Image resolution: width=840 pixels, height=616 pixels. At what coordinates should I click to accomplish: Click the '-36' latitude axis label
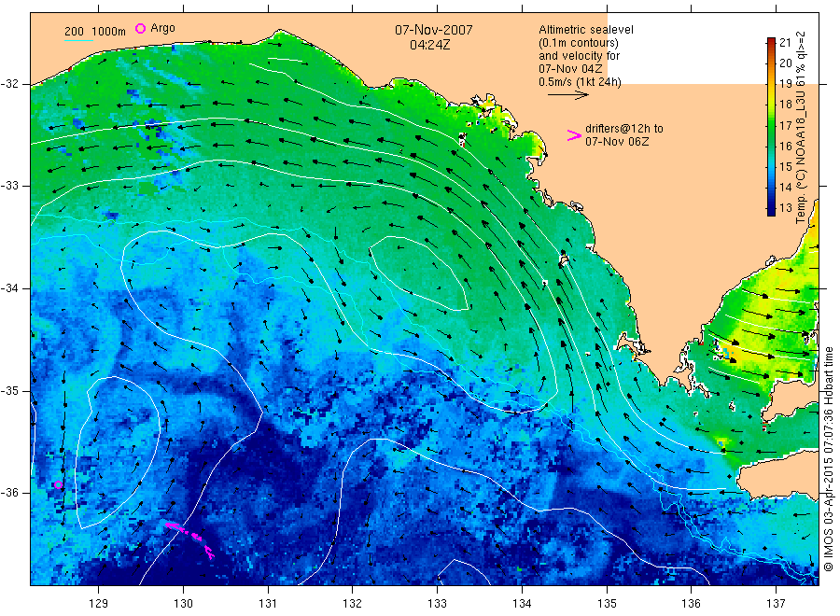(9, 493)
